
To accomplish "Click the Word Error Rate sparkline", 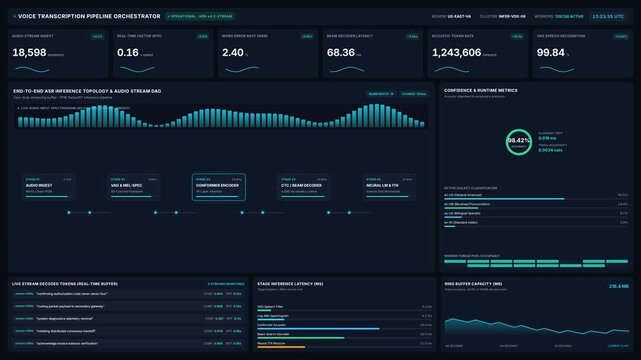I will 242,69.
